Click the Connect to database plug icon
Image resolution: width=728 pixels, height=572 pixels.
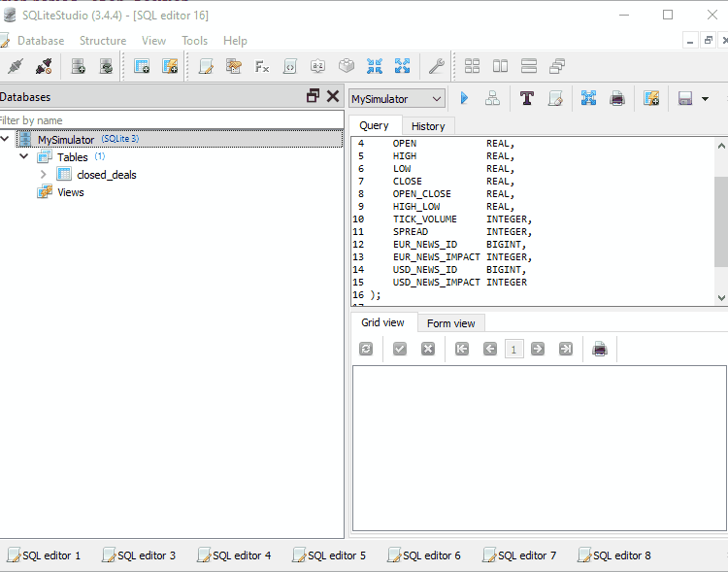click(16, 66)
